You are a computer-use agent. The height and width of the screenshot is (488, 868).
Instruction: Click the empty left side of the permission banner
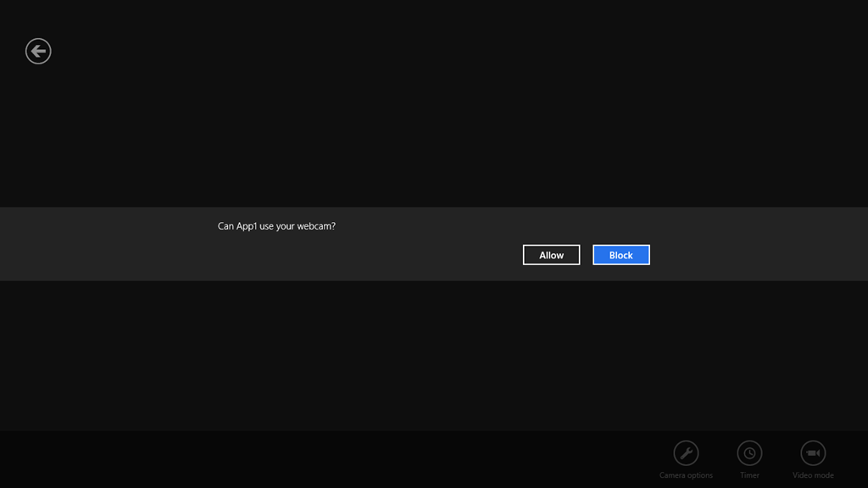coord(102,244)
